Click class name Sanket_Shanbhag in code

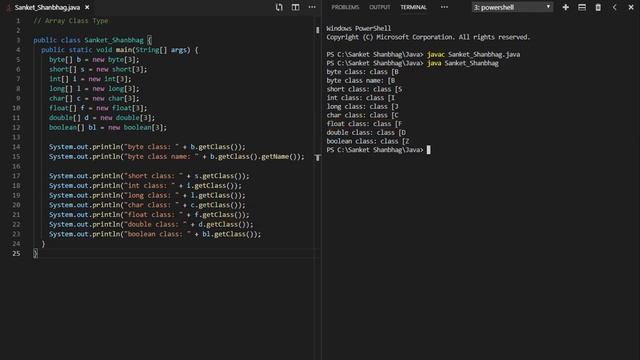click(x=114, y=40)
